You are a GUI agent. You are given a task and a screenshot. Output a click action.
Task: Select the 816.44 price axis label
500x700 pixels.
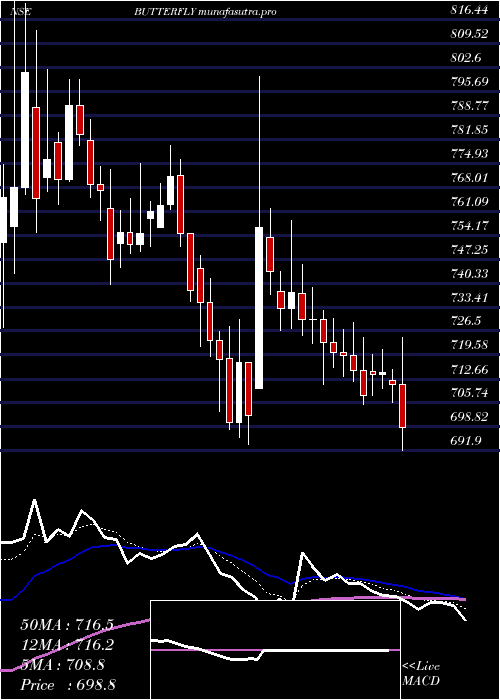coord(469,11)
